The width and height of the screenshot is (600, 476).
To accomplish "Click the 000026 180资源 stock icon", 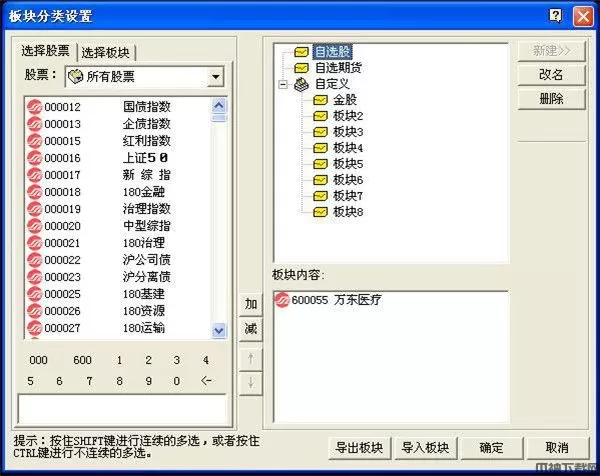I will [34, 311].
